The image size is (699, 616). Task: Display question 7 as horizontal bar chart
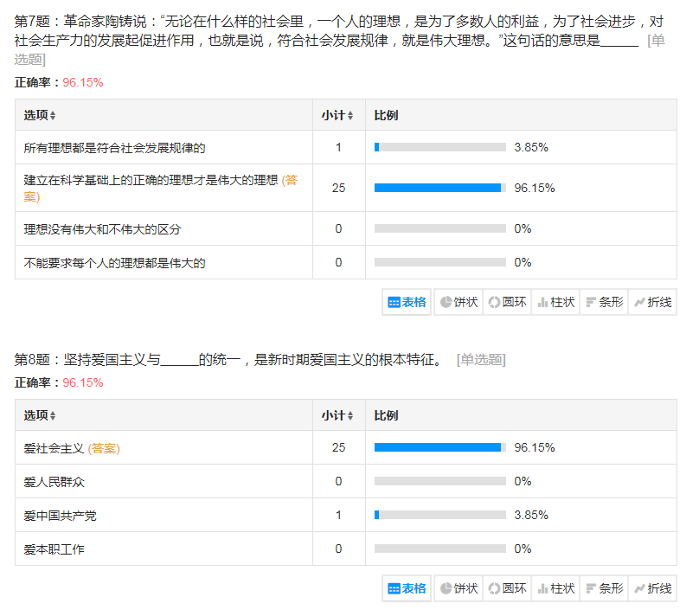click(604, 302)
